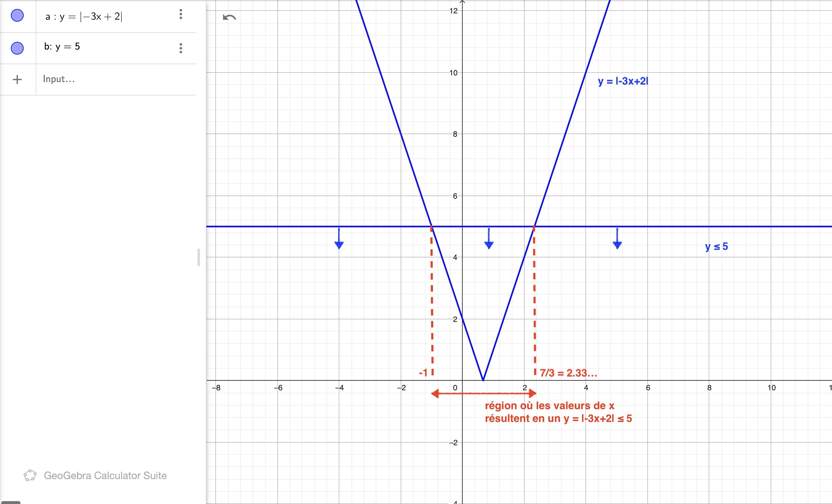Toggle visibility of function a

pos(17,16)
